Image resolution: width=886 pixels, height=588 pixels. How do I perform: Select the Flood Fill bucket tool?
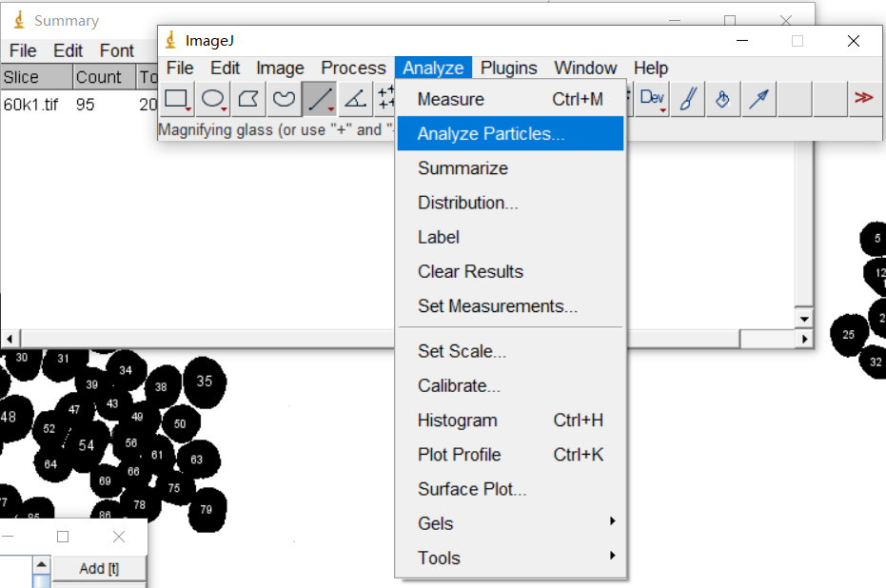[722, 99]
